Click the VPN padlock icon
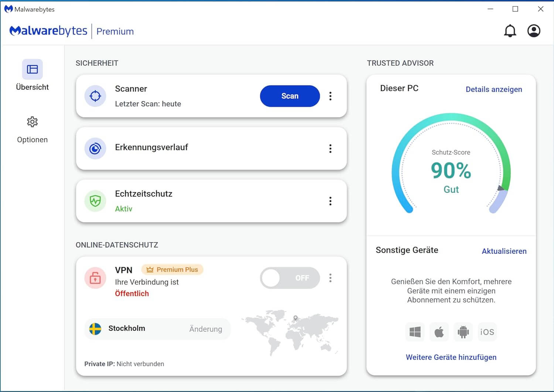Screen dimensions: 554x392 click(95, 278)
